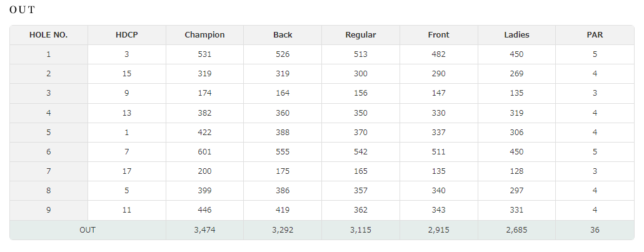Select the Back column header
This screenshot has width=644, height=252.
[283, 35]
